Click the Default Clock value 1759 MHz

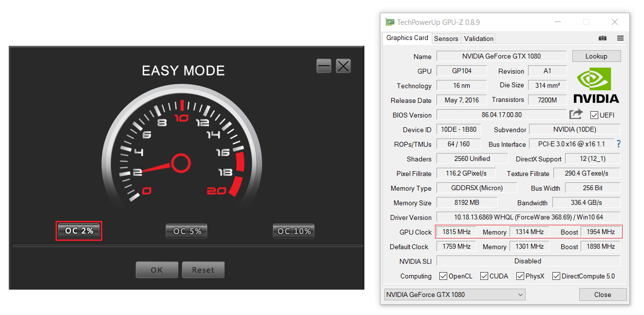[x=456, y=246]
